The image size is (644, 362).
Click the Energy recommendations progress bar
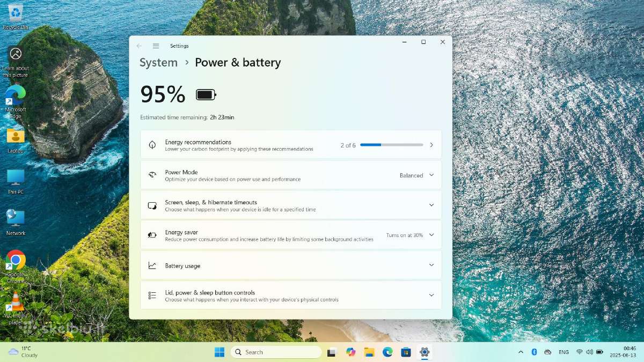(x=391, y=145)
